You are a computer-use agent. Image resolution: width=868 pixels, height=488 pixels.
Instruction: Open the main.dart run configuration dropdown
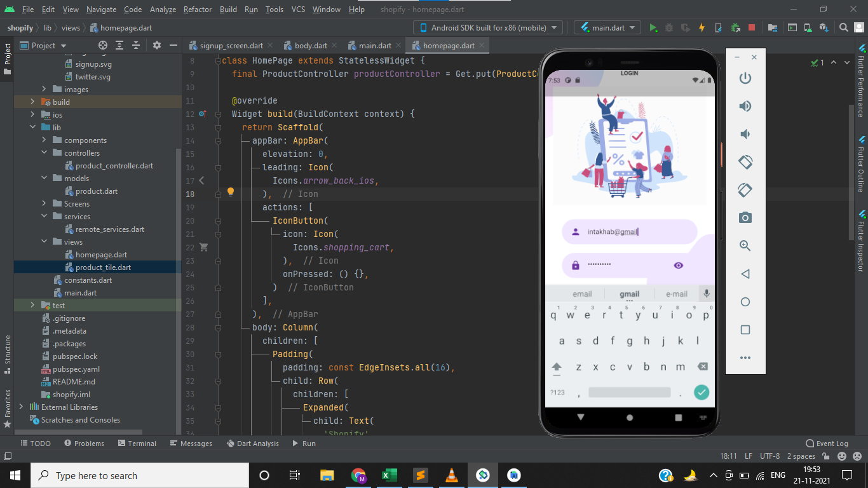pyautogui.click(x=607, y=27)
